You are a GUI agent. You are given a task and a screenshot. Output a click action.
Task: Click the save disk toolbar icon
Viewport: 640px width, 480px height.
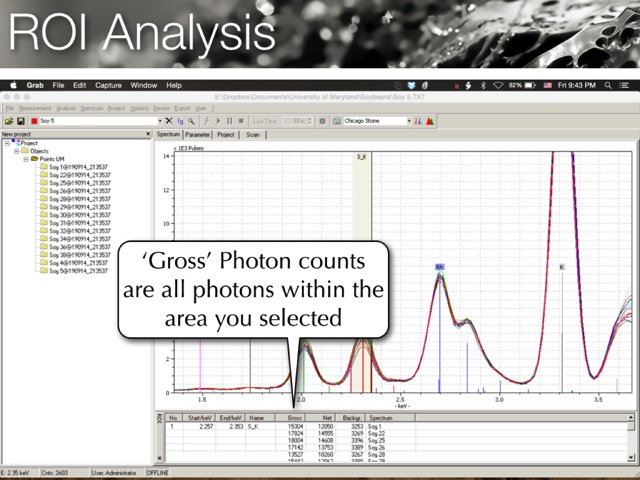click(20, 121)
